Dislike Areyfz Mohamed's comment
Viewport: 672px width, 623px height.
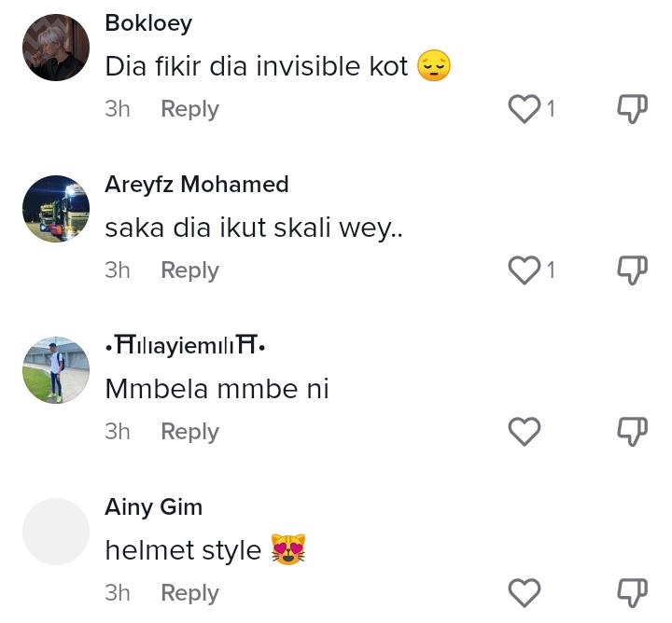coord(632,270)
